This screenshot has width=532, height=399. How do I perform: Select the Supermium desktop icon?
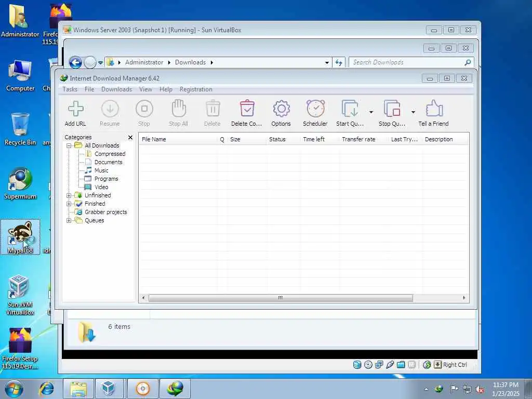[x=20, y=183]
